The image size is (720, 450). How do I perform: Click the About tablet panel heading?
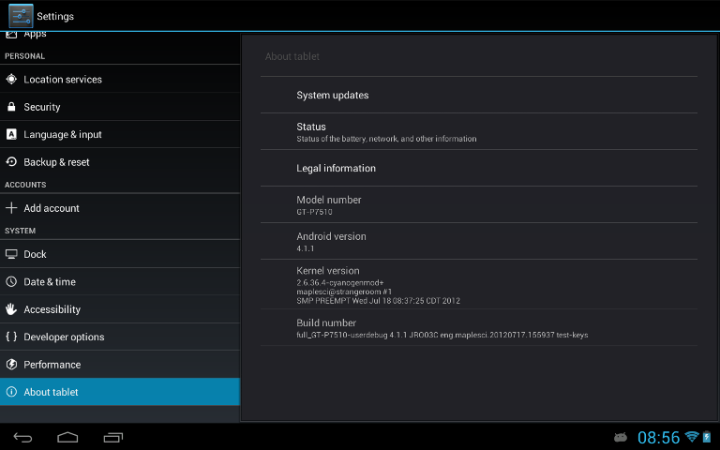coord(292,56)
